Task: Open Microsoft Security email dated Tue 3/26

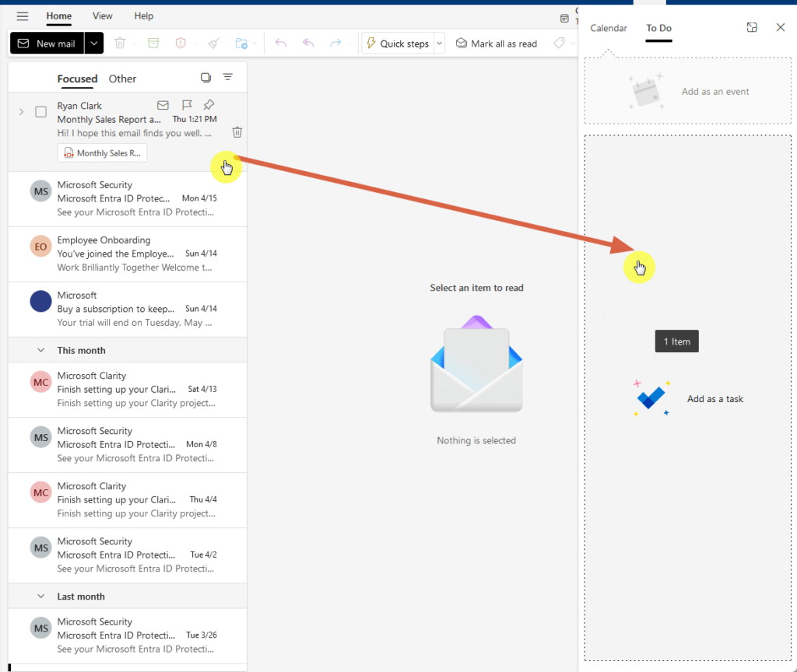Action: [x=128, y=636]
